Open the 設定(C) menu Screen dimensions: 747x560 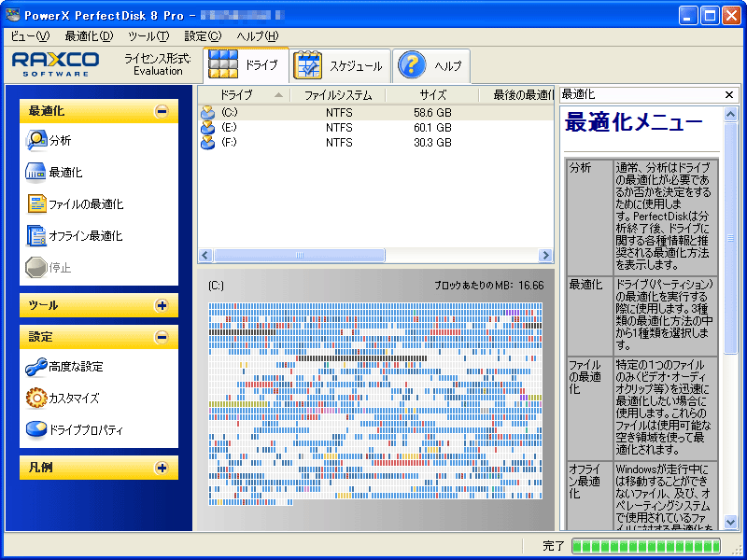pos(203,36)
